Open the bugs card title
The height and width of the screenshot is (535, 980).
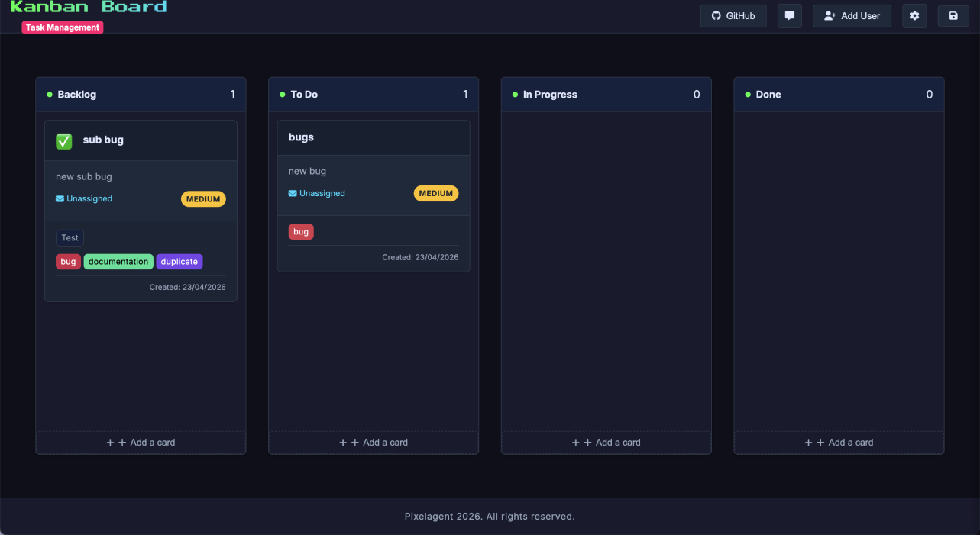pyautogui.click(x=301, y=137)
